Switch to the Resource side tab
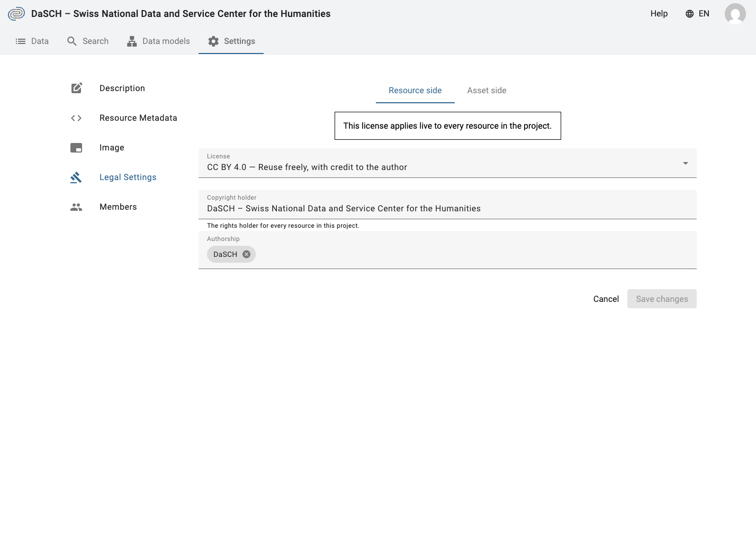 click(415, 91)
